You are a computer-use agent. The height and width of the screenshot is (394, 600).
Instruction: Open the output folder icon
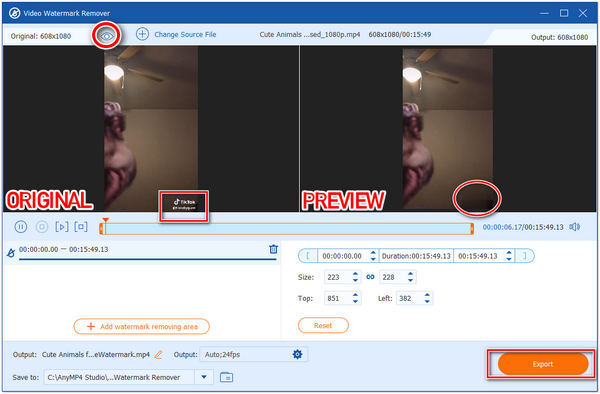click(x=227, y=377)
